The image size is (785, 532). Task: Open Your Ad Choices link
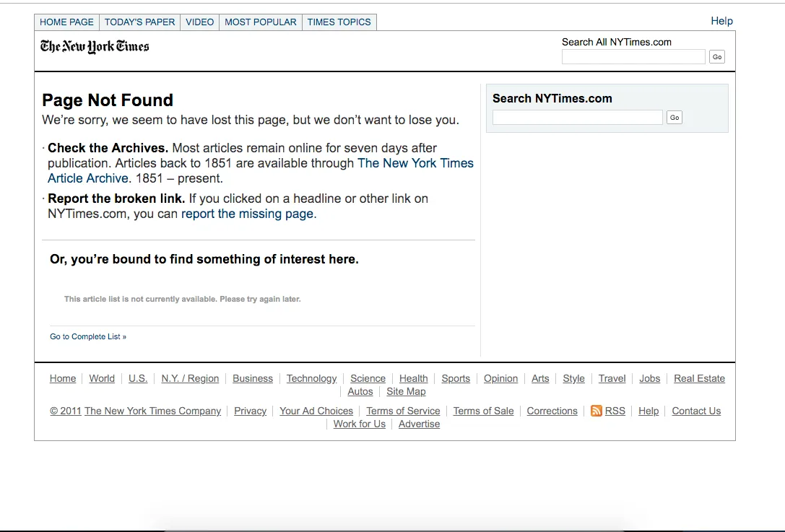pos(316,411)
